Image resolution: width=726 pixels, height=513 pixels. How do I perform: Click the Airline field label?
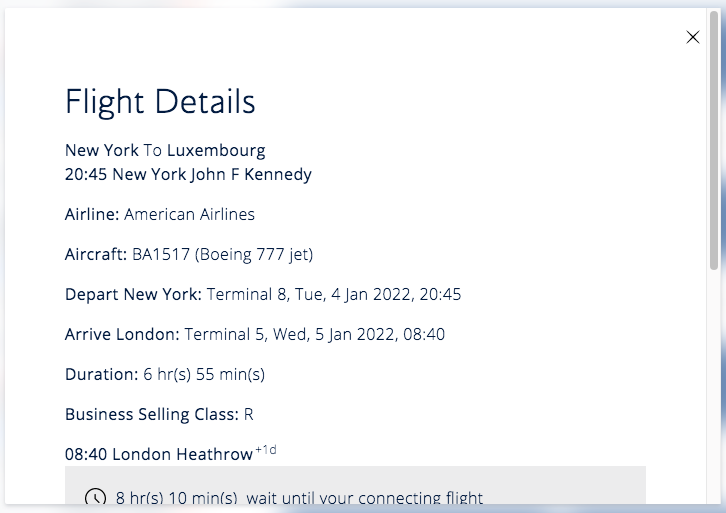(92, 214)
